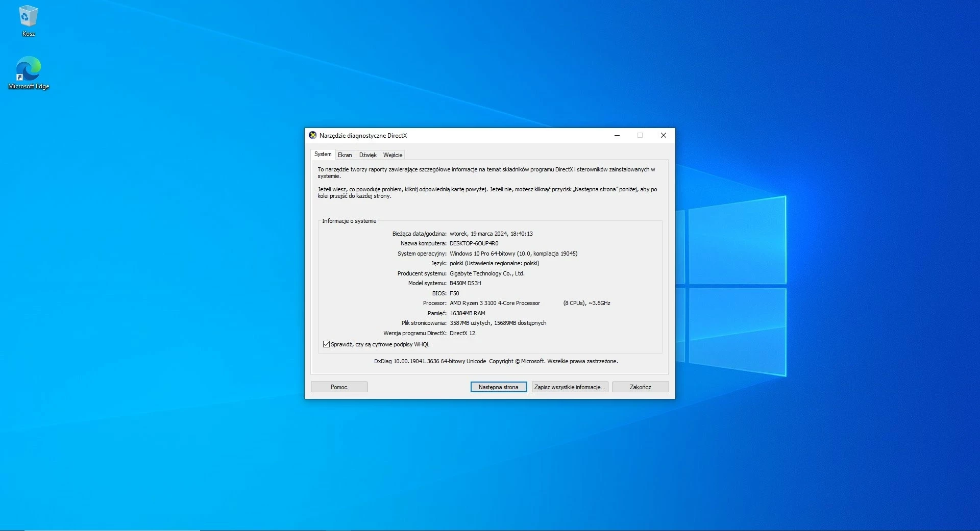Viewport: 980px width, 531px height.
Task: Click the 'Narzędzie diagnostyczne DirectX' window title
Action: tap(363, 136)
